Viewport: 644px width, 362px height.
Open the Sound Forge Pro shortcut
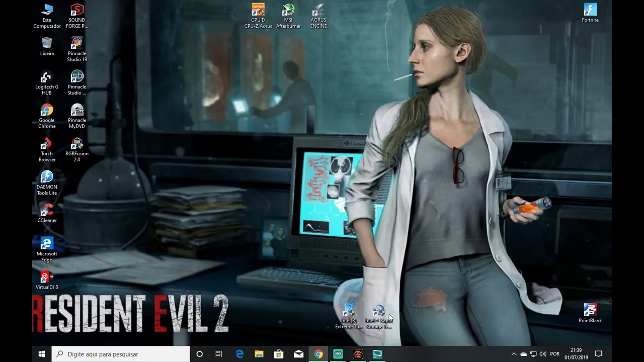point(77,16)
